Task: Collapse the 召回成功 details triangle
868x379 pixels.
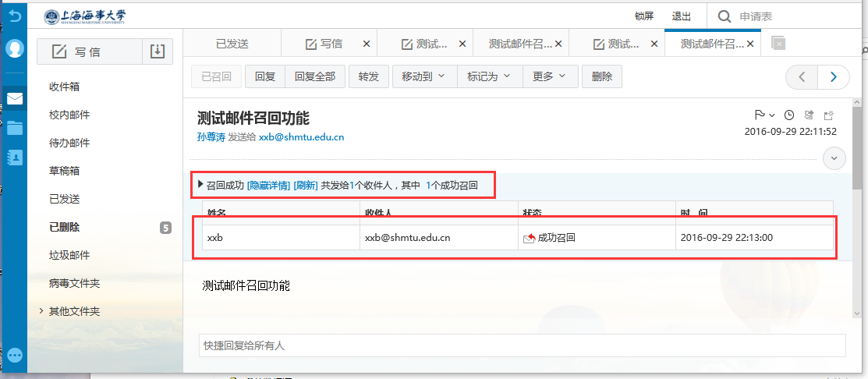Action: coord(200,186)
